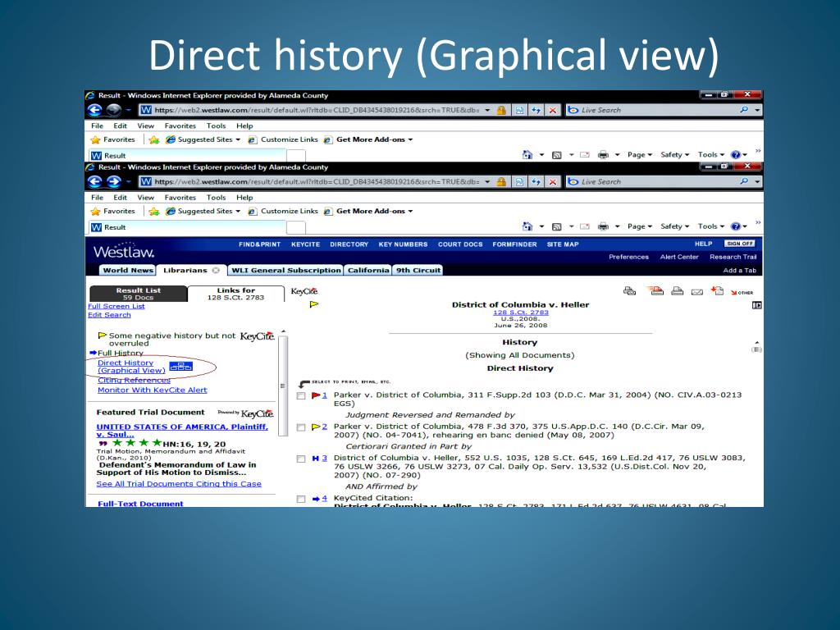The height and width of the screenshot is (630, 840).
Task: Click the lower browser back arrow button
Action: point(95,181)
